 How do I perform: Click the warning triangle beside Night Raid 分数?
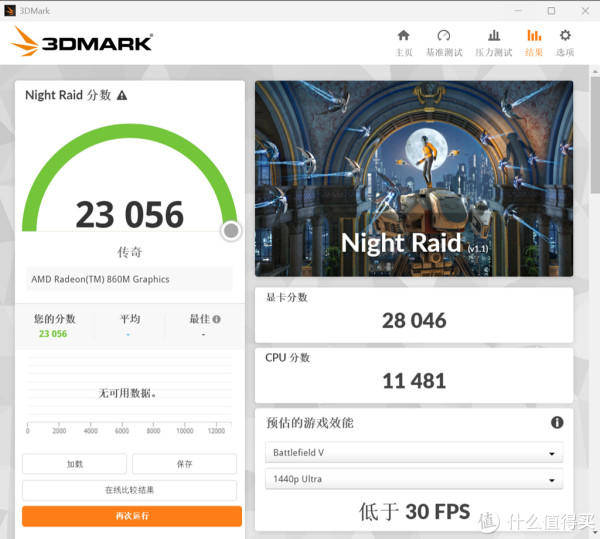point(122,95)
